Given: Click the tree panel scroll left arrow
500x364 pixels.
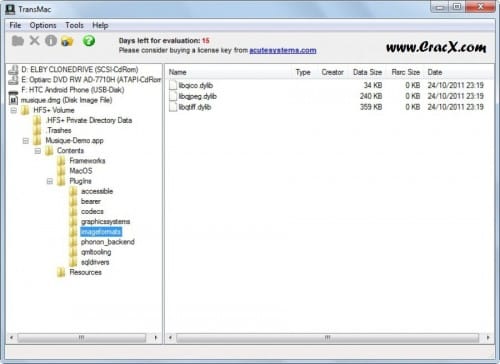Looking at the screenshot, I should click(x=11, y=338).
